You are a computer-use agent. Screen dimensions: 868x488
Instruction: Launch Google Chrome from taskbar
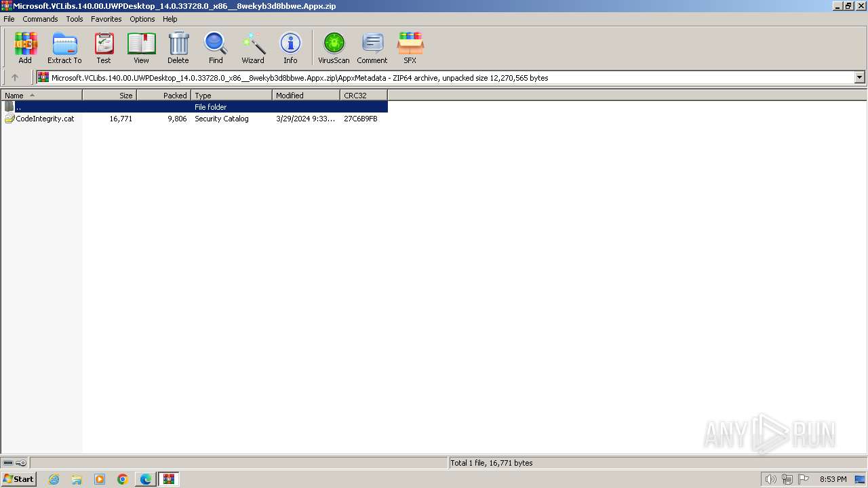(123, 479)
